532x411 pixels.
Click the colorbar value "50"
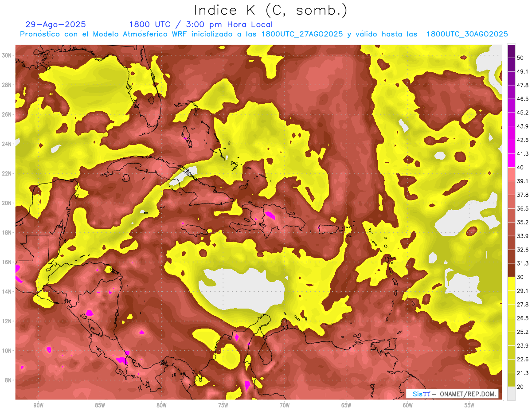[x=521, y=58]
